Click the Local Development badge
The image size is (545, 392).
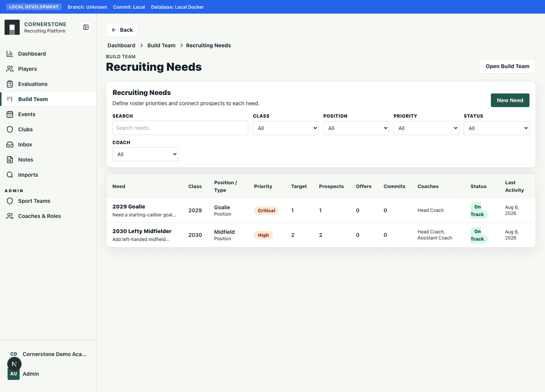point(34,7)
